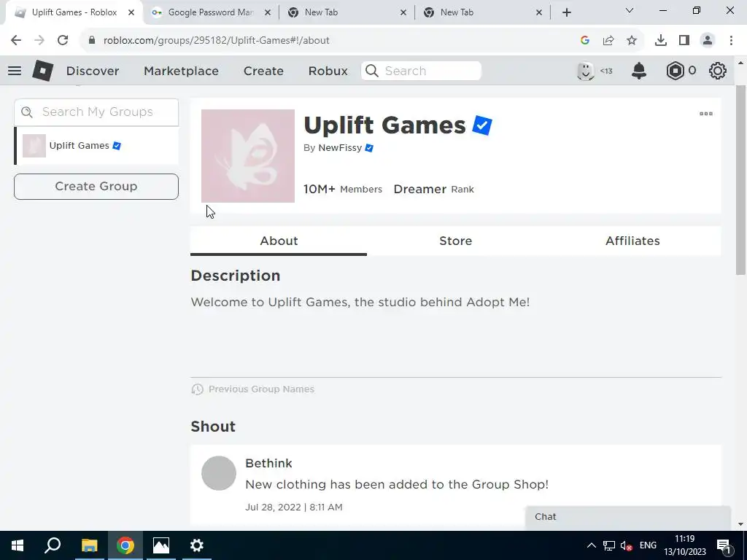This screenshot has width=747, height=560.
Task: Click the Roblox logo home icon
Action: pos(43,71)
